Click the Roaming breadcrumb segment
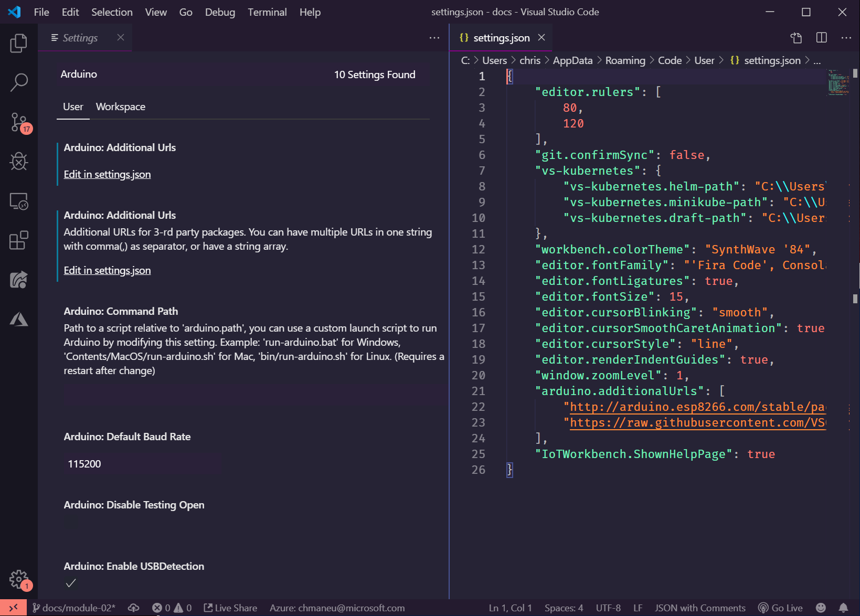The height and width of the screenshot is (616, 860). 625,60
